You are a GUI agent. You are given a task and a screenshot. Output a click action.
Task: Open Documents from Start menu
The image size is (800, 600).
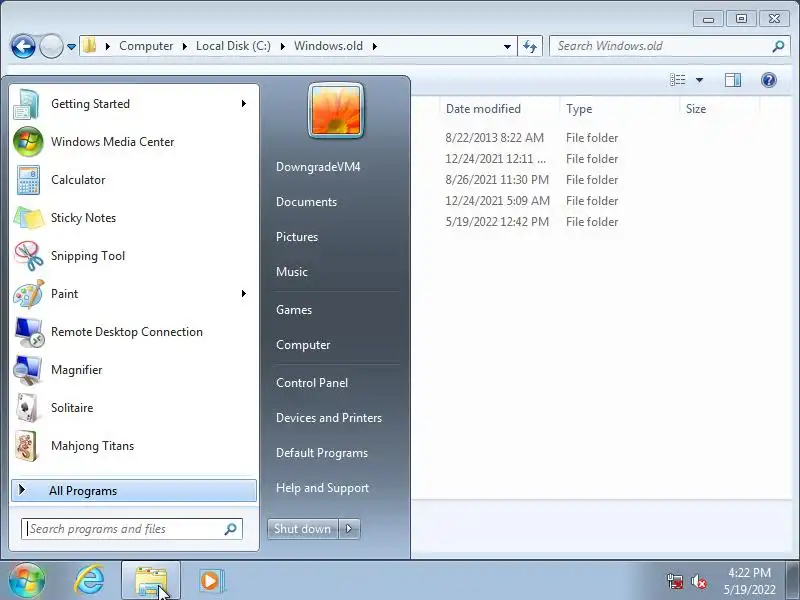(x=306, y=202)
